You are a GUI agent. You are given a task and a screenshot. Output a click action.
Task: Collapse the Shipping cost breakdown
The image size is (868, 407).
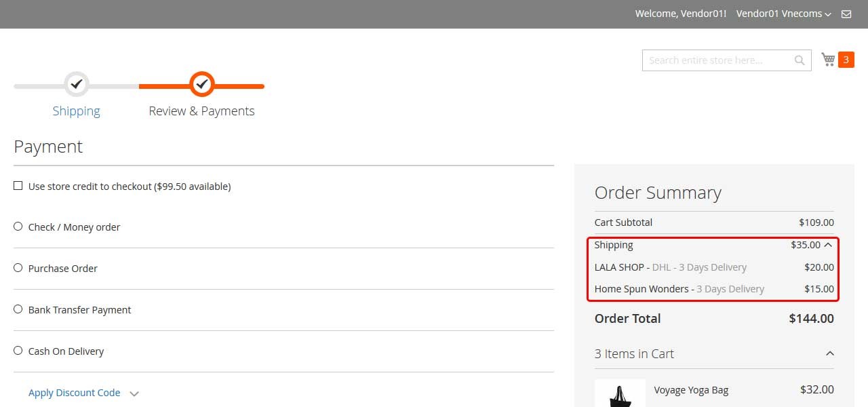pos(829,245)
